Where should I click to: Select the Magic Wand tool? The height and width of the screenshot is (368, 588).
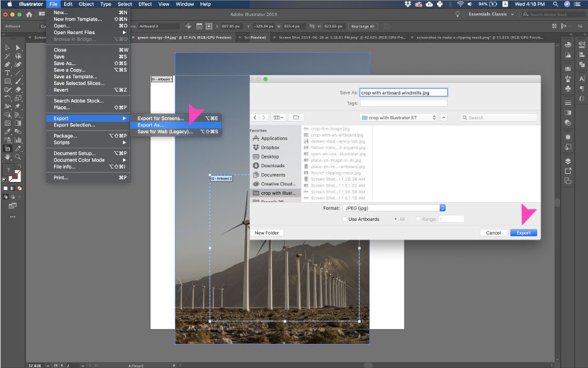click(7, 56)
